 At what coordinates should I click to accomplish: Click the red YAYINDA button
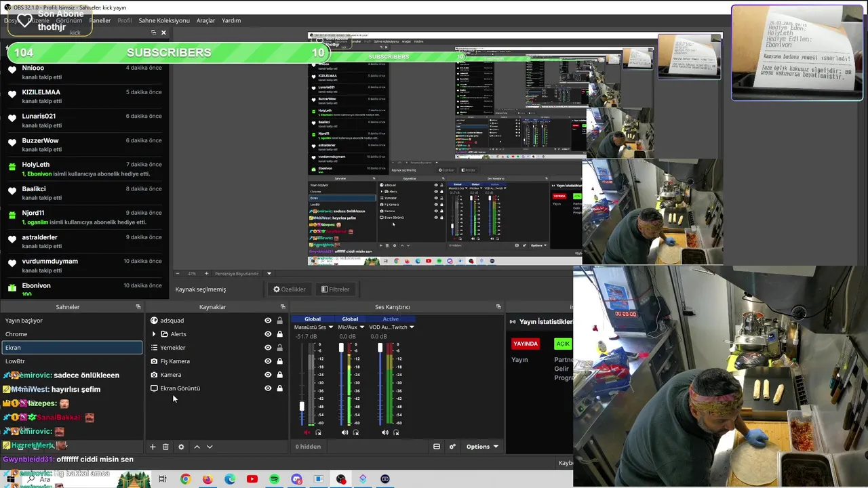pos(526,344)
